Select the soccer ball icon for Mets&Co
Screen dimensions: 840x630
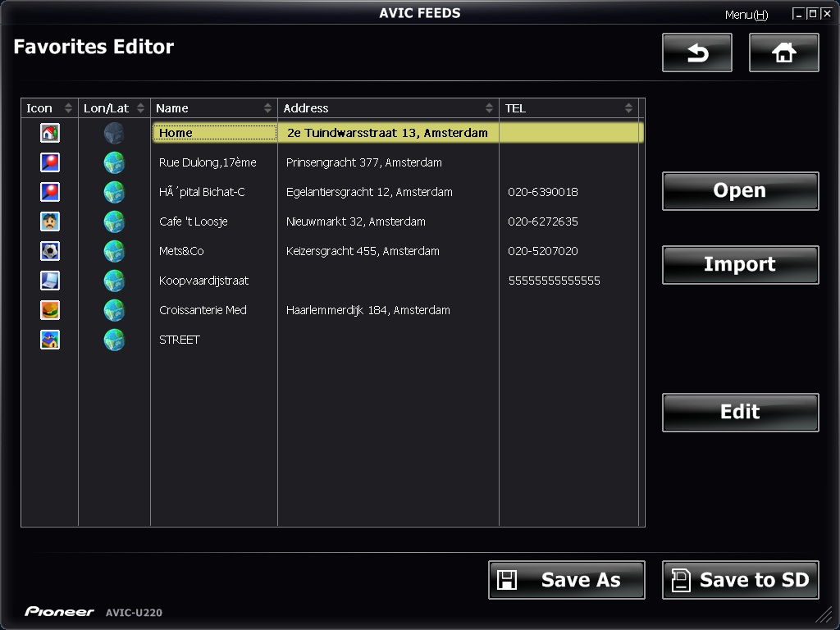pos(50,251)
